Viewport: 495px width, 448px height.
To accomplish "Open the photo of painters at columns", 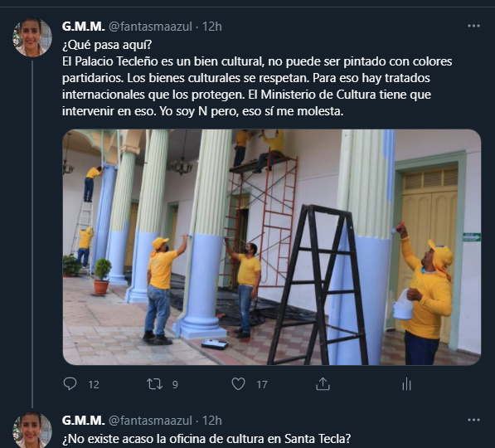I will (x=272, y=247).
